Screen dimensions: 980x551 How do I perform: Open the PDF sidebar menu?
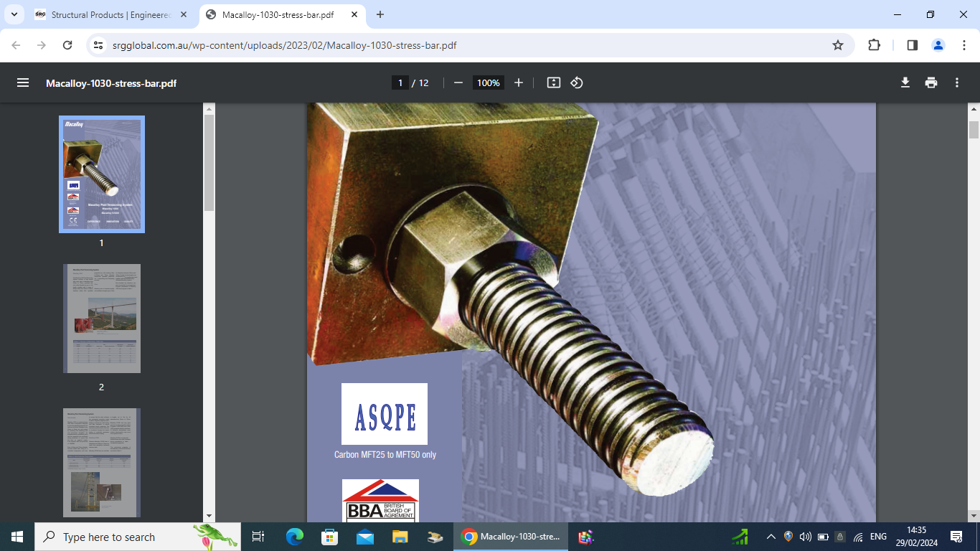[x=23, y=83]
